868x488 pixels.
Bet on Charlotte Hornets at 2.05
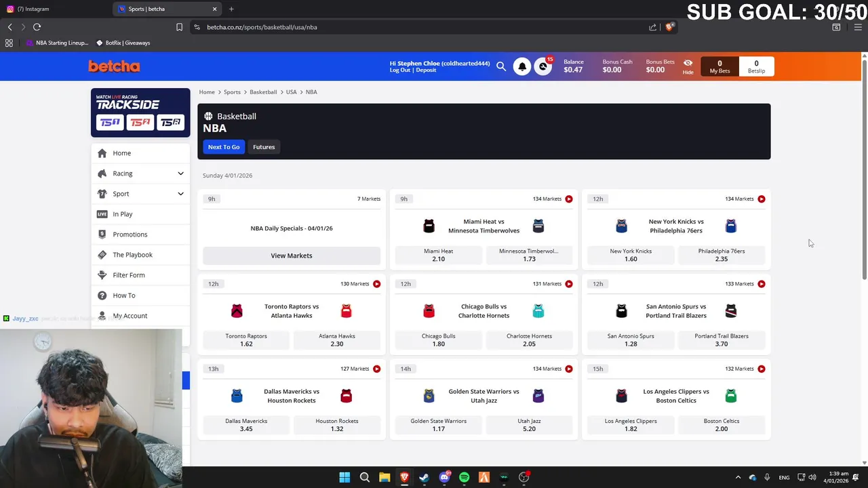(529, 340)
